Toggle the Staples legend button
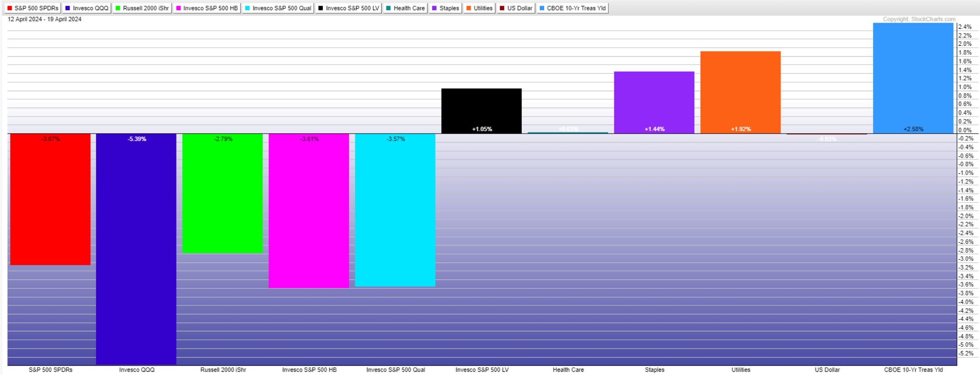 (445, 8)
